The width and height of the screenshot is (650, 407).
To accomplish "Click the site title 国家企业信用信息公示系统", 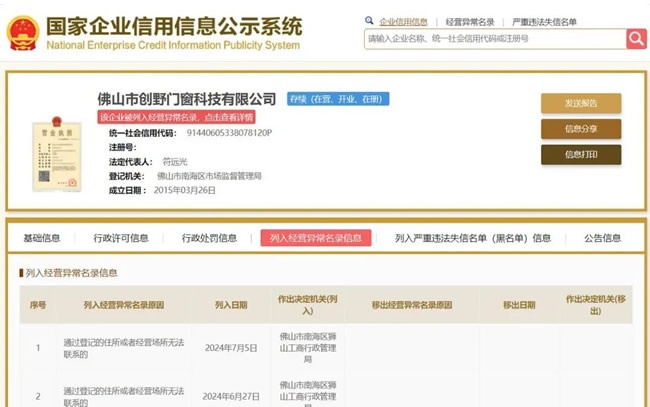I will [x=174, y=27].
